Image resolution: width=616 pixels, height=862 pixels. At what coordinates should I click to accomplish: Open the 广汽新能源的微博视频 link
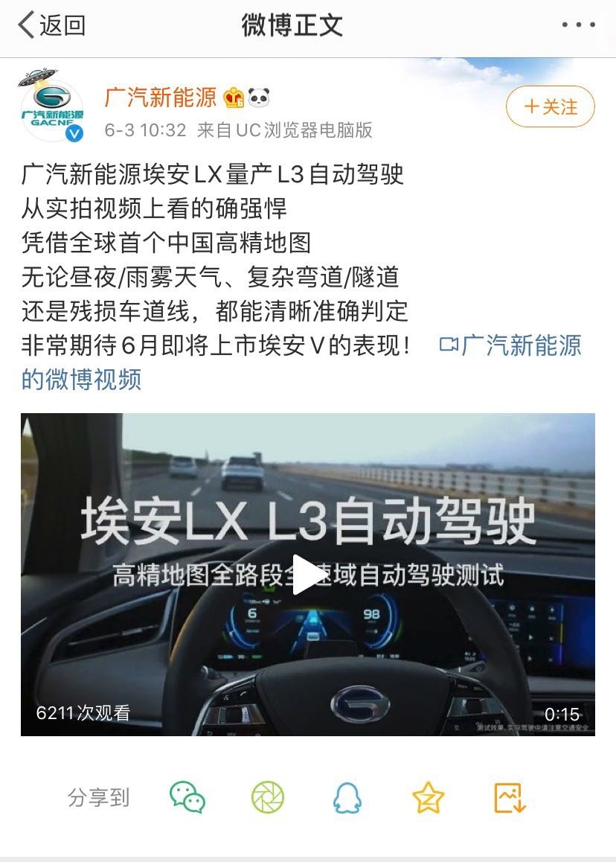coord(301,363)
